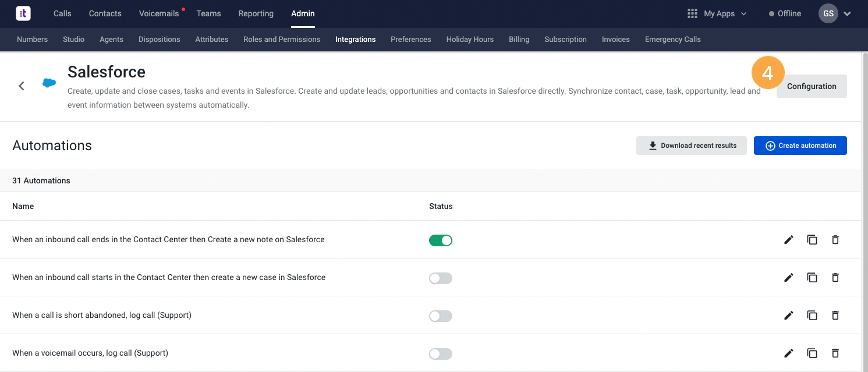Screen dimensions: 868x372
Task: Click the Configuration button
Action: (x=812, y=86)
